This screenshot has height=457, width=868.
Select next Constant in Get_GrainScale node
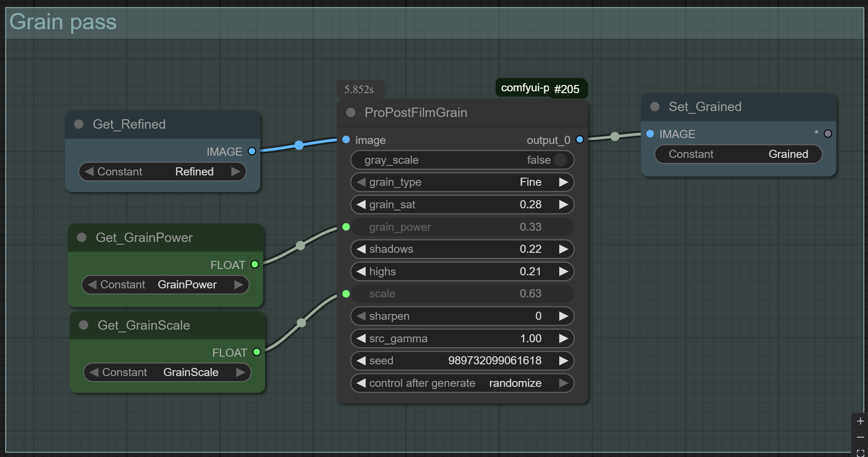click(240, 372)
